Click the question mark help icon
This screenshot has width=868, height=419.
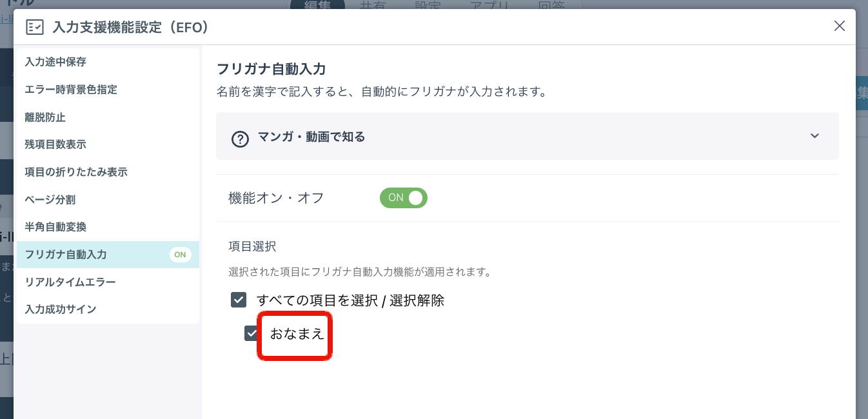240,139
